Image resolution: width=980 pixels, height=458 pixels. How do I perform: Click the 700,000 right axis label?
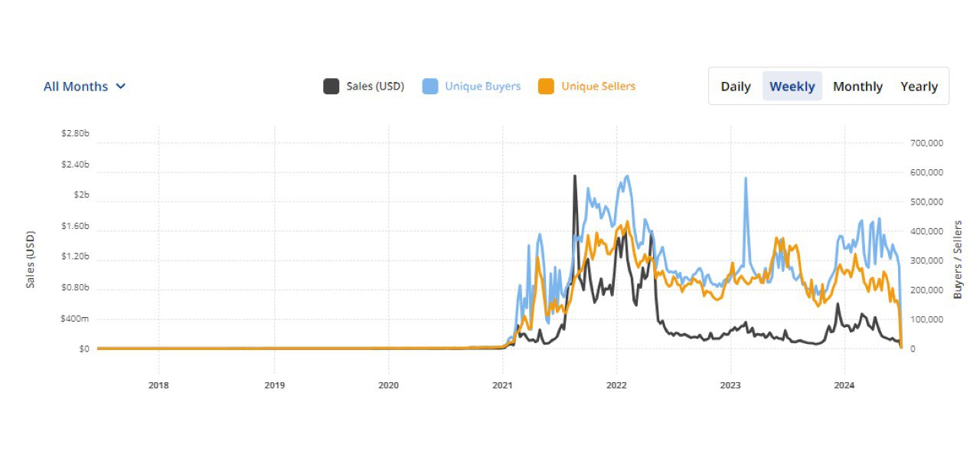click(x=926, y=143)
